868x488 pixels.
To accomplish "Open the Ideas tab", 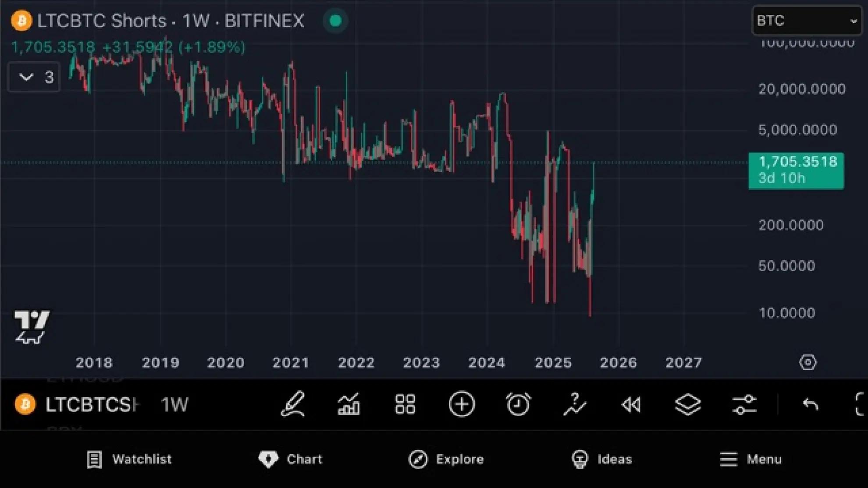I will (x=602, y=459).
